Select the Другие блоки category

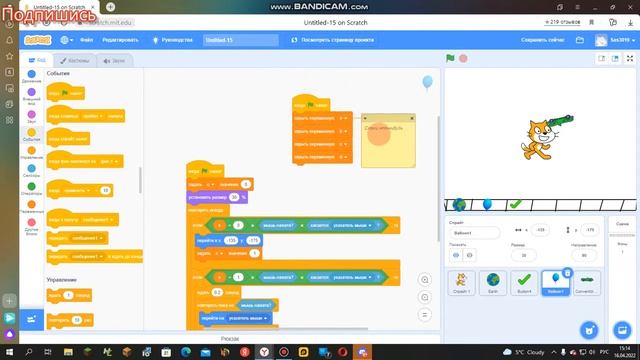pyautogui.click(x=31, y=227)
